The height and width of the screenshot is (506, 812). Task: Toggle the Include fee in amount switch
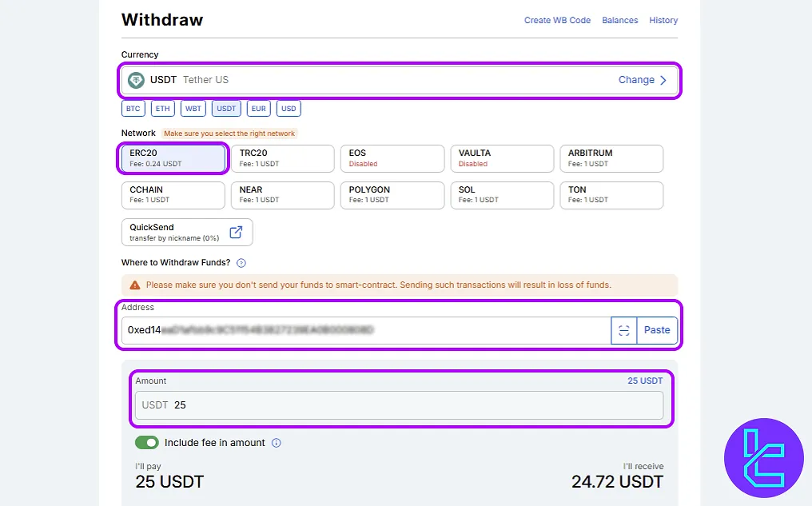pos(147,443)
